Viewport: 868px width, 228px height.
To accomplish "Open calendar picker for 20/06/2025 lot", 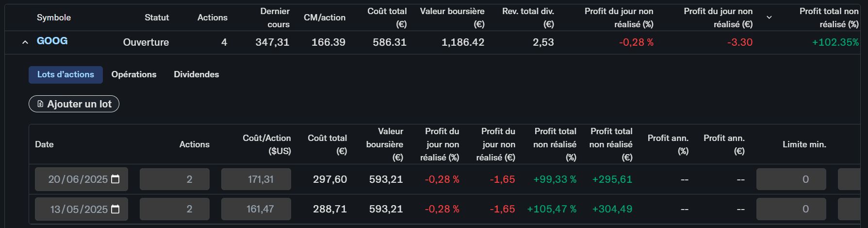I will coord(115,179).
